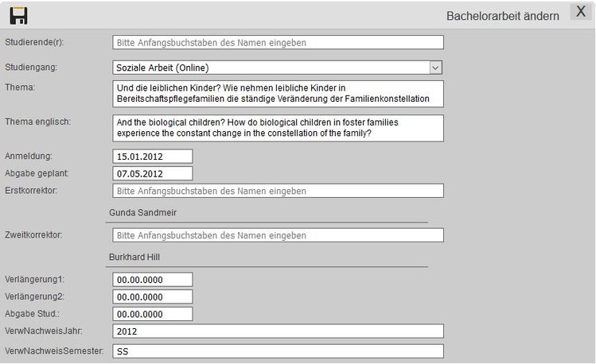Click into the German Thema text area

coord(277,93)
